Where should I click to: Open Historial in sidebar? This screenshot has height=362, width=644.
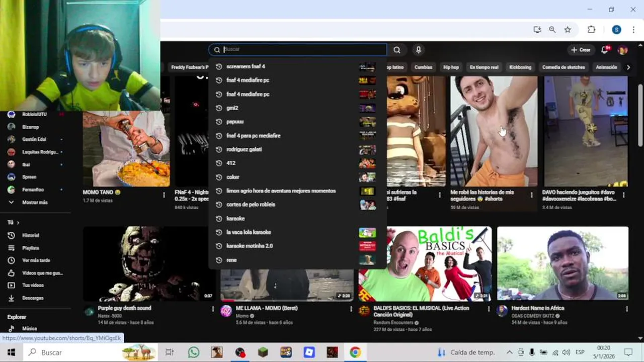[x=31, y=235]
